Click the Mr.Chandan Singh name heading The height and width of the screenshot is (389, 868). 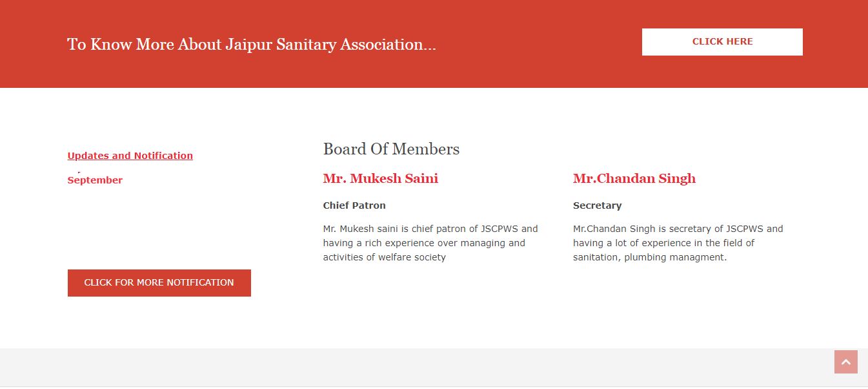634,179
